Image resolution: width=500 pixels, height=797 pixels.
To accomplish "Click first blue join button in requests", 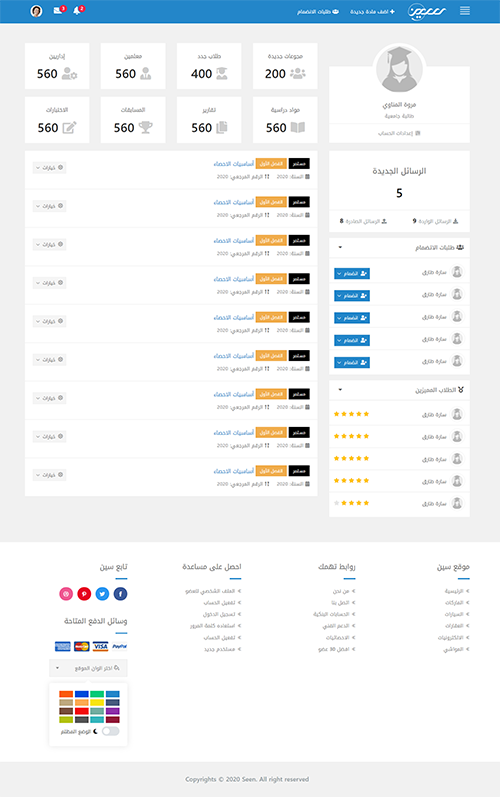I will tap(352, 273).
